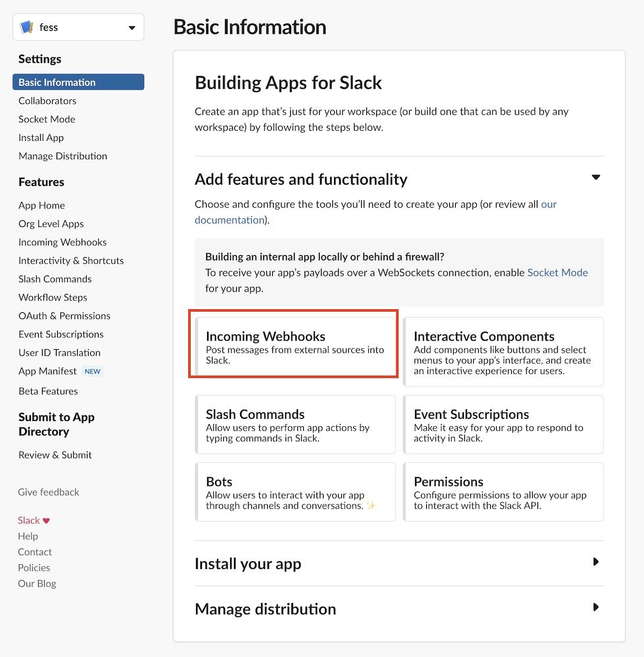This screenshot has width=644, height=657.
Task: Expand the Manage distribution section
Action: pyautogui.click(x=596, y=607)
